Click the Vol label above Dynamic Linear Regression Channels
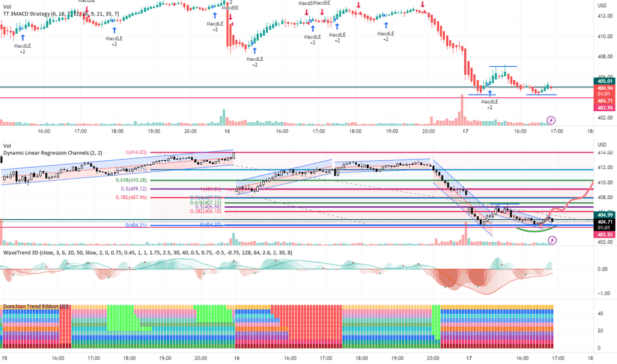 coord(7,146)
